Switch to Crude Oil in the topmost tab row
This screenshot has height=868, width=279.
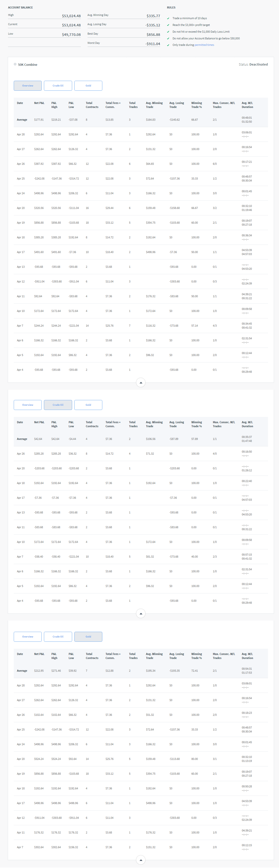coord(58,85)
